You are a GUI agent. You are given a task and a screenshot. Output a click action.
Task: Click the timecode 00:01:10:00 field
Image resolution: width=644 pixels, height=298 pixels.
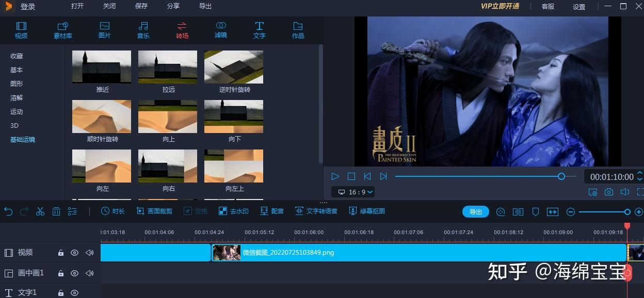612,177
